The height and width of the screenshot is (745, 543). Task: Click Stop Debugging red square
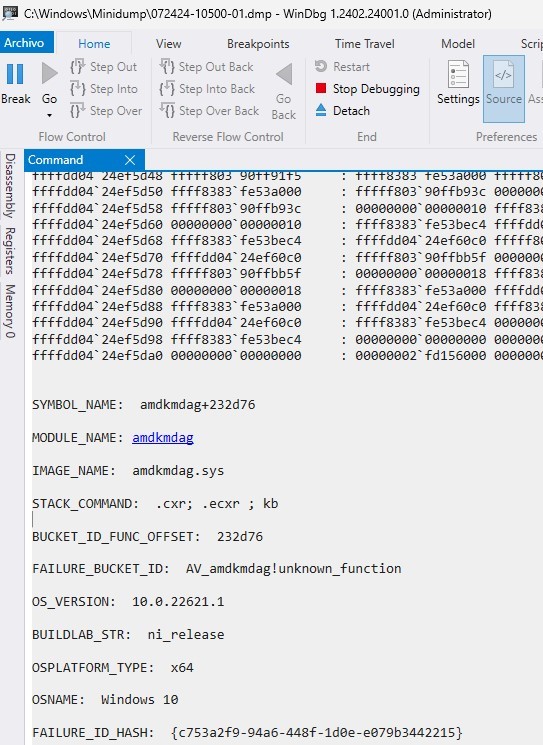pyautogui.click(x=321, y=88)
